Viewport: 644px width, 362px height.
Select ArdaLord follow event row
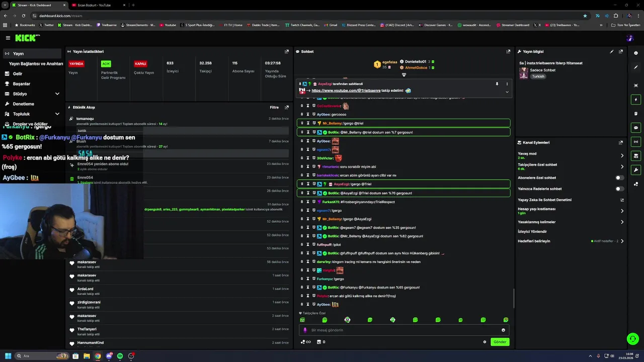pos(179,291)
